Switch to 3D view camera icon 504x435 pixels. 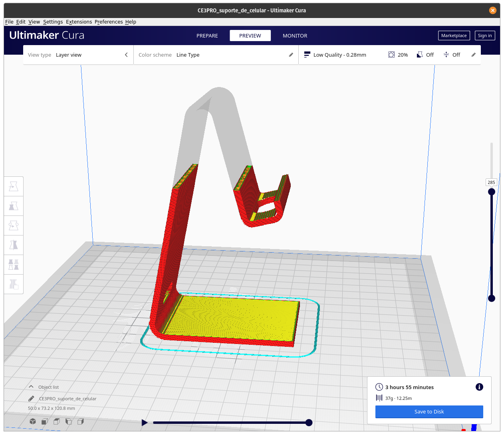33,421
